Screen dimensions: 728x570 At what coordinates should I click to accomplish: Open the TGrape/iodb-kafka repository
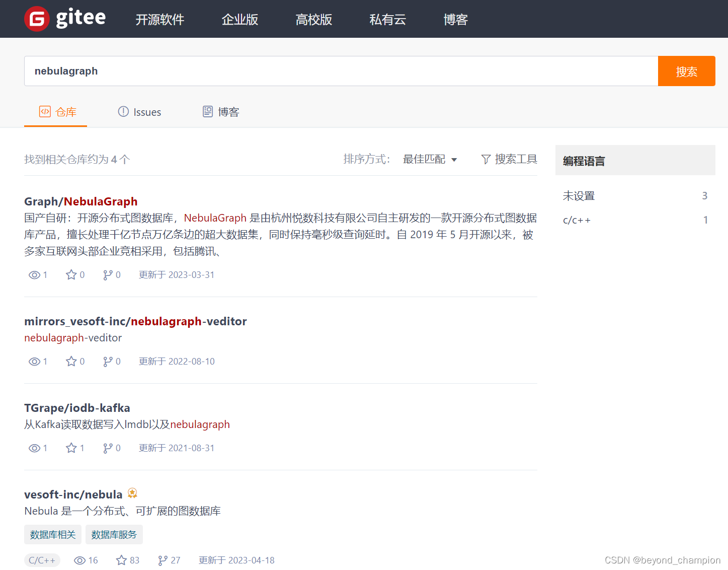77,408
